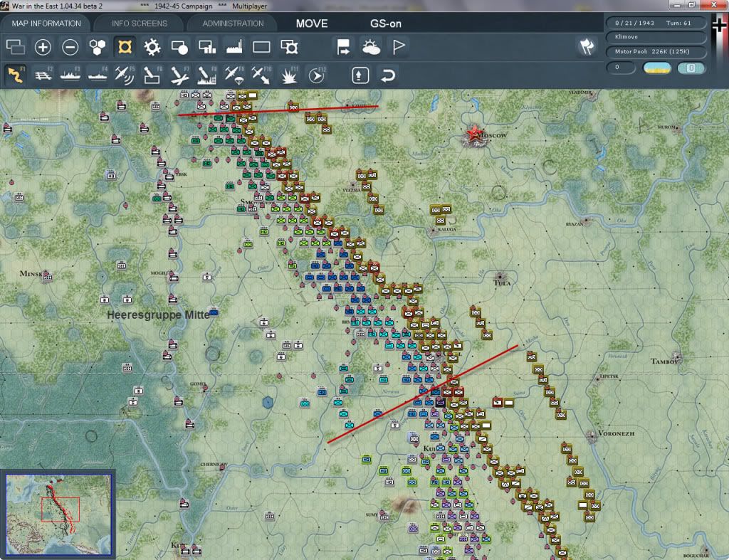Switch to the INFO SCREENS tab

click(139, 23)
